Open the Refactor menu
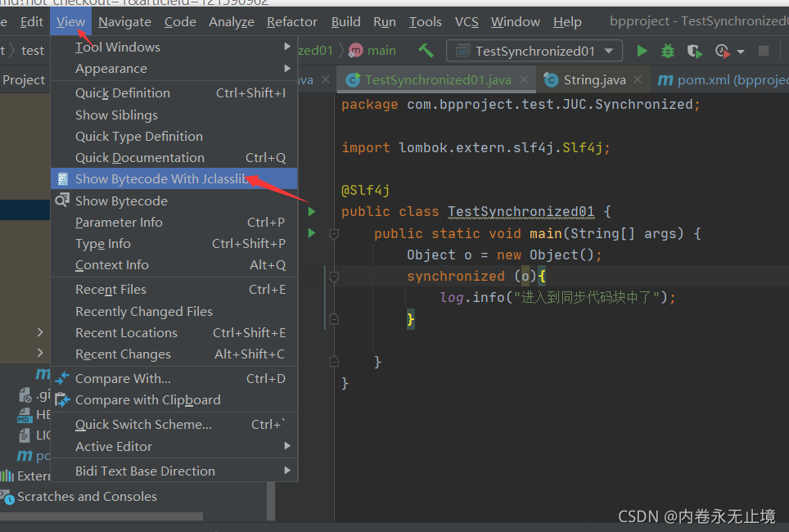The width and height of the screenshot is (789, 532). (x=292, y=21)
